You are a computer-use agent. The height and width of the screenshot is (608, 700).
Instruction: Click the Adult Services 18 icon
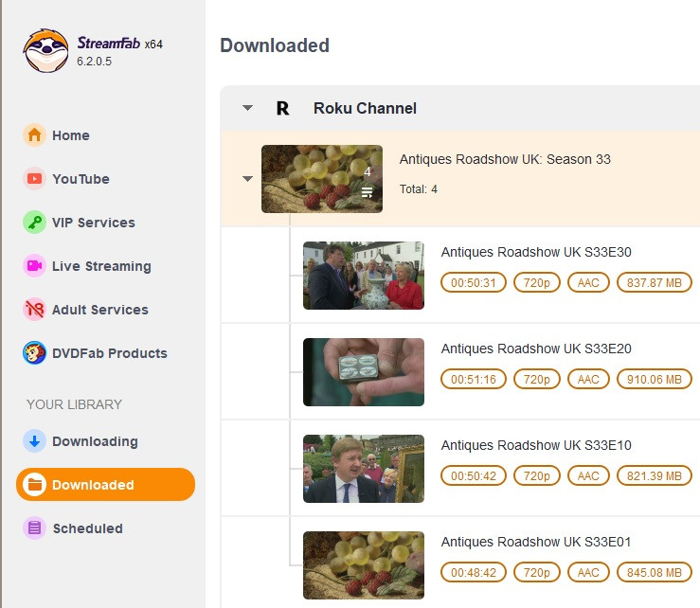(34, 309)
